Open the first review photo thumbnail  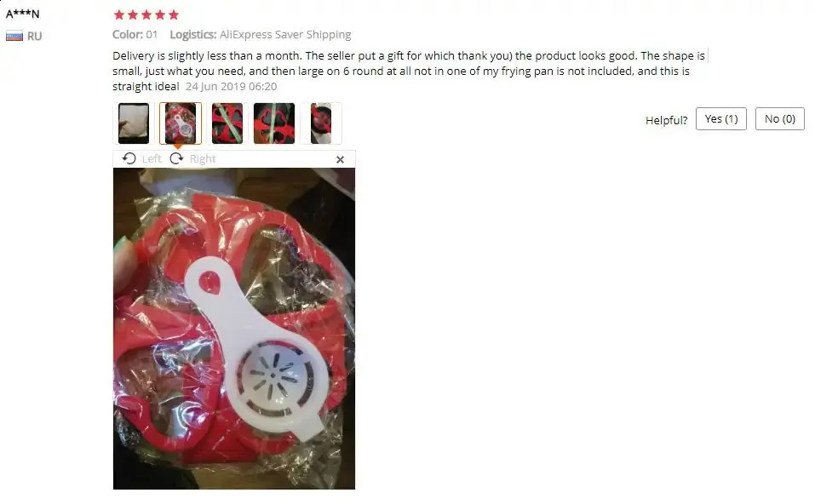[134, 123]
